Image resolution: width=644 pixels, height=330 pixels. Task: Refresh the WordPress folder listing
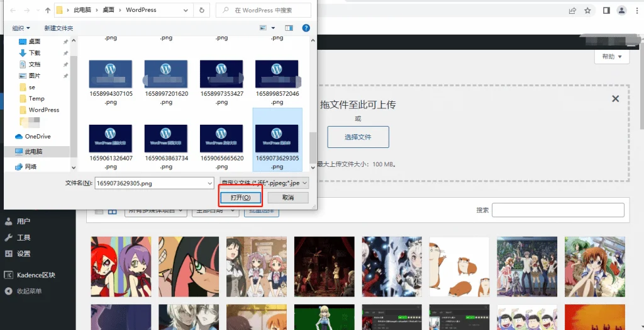[x=202, y=10]
